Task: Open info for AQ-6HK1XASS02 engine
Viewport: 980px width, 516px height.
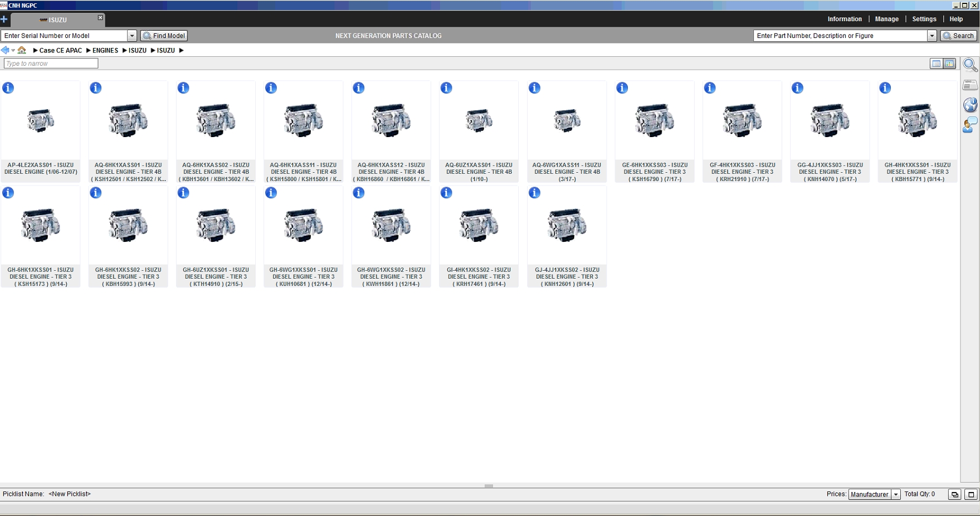Action: pyautogui.click(x=183, y=88)
